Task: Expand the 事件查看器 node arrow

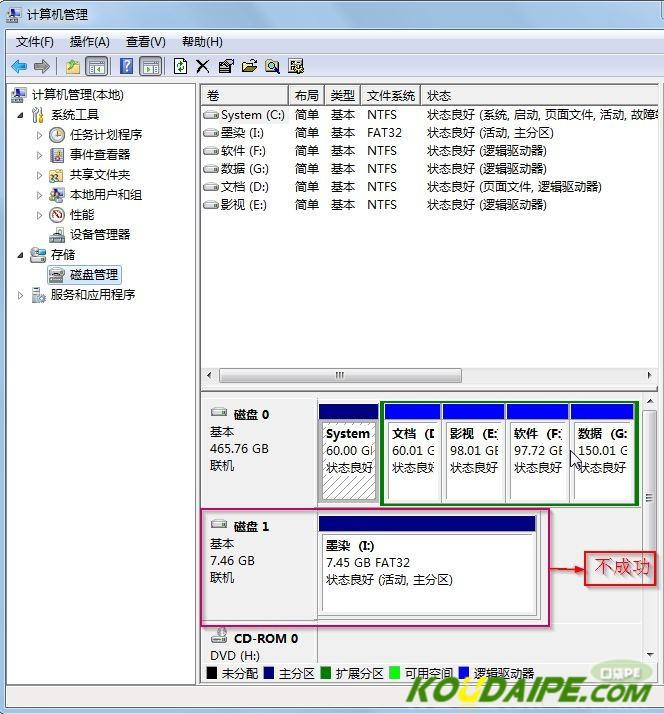Action: click(39, 155)
